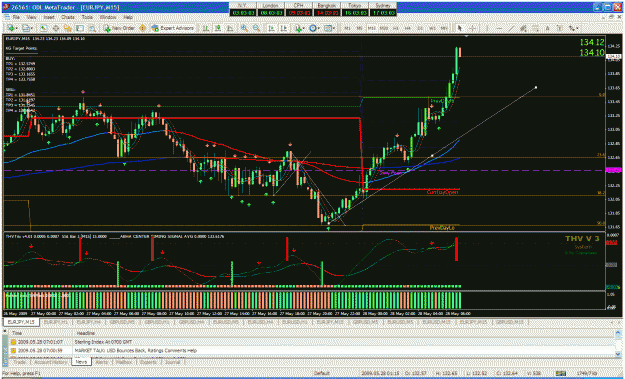Expand the Indicators dropdown arrow

[304, 28]
